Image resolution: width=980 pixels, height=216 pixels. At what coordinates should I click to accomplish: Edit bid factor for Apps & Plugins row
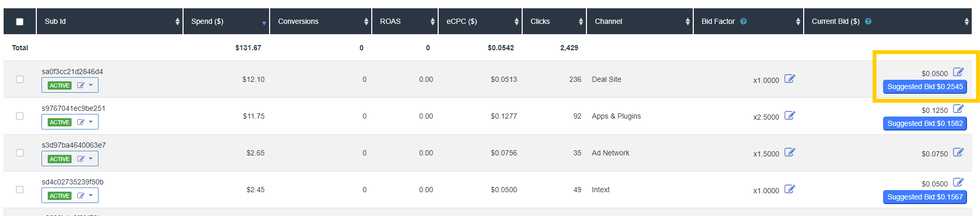[789, 116]
